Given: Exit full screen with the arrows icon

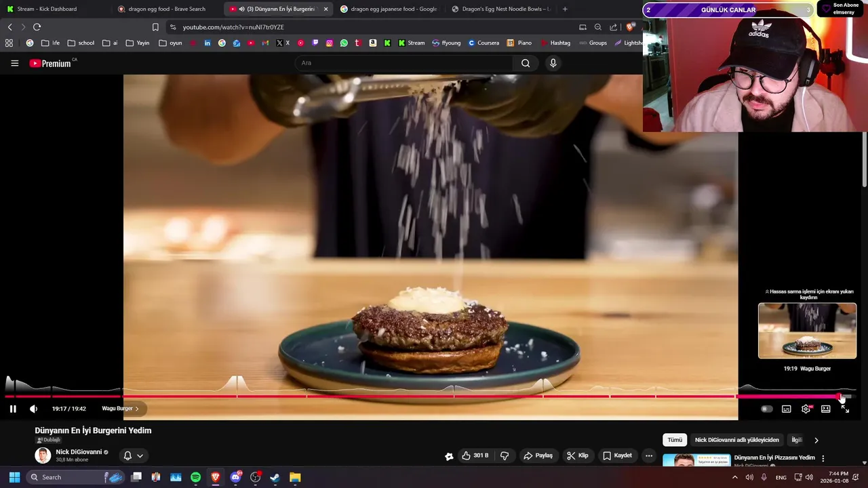Looking at the screenshot, I should click(845, 409).
